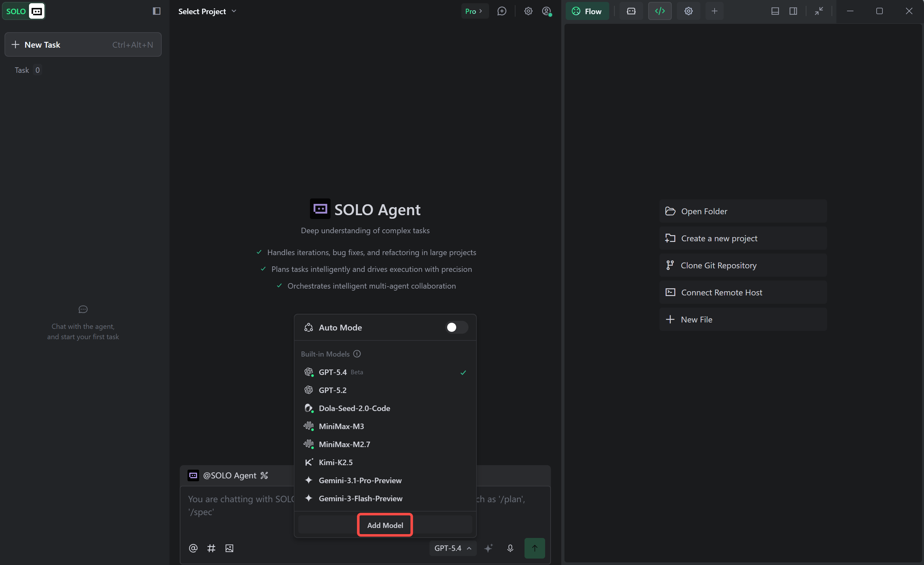924x565 pixels.
Task: Click the Auto Mode icon
Action: click(309, 327)
